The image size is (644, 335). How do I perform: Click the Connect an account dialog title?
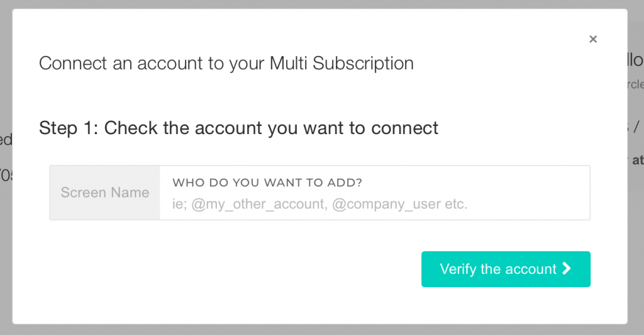point(226,64)
